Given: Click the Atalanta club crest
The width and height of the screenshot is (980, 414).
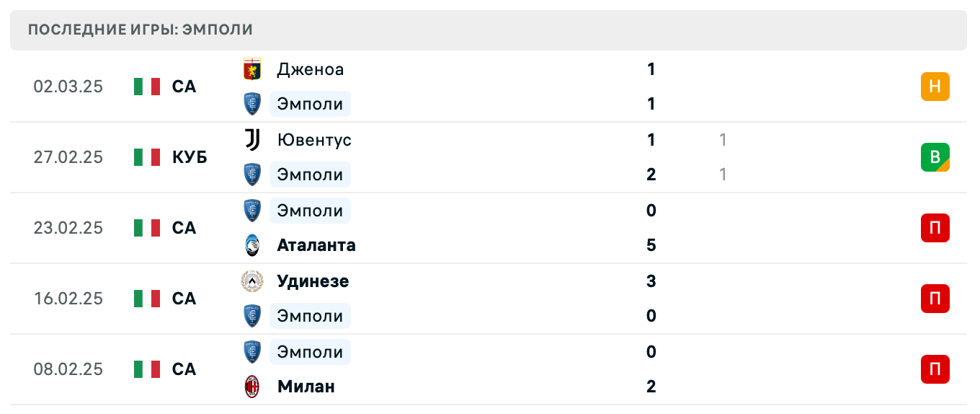Looking at the screenshot, I should point(251,245).
